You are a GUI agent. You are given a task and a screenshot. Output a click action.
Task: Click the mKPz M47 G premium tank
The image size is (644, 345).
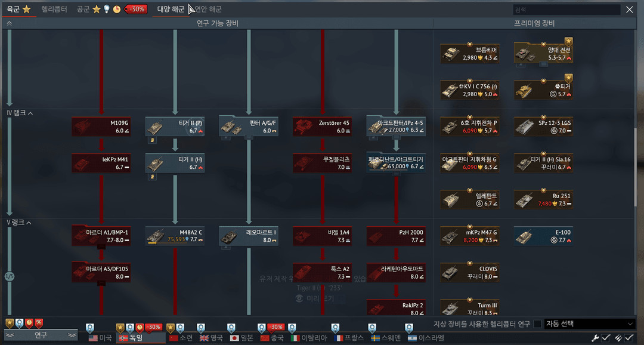coord(469,236)
